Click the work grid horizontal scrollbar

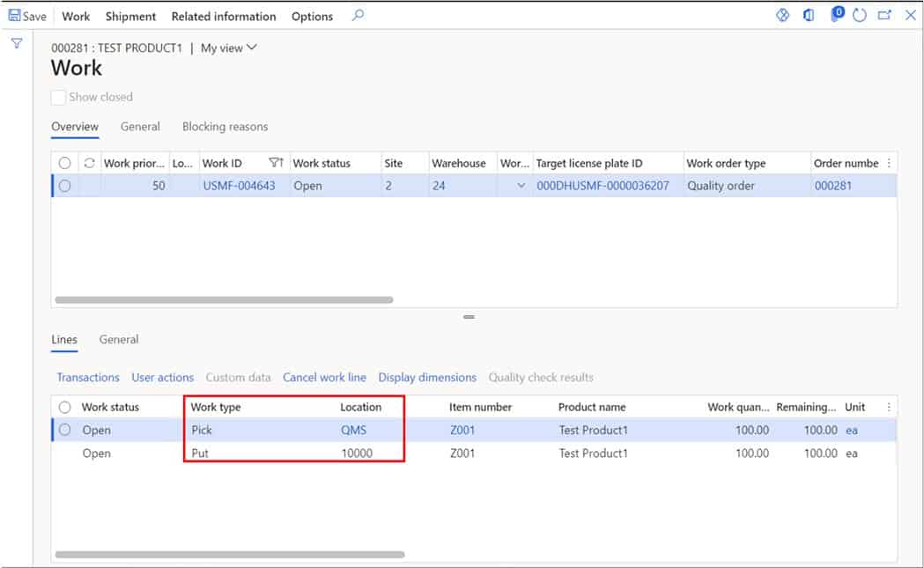tap(224, 300)
